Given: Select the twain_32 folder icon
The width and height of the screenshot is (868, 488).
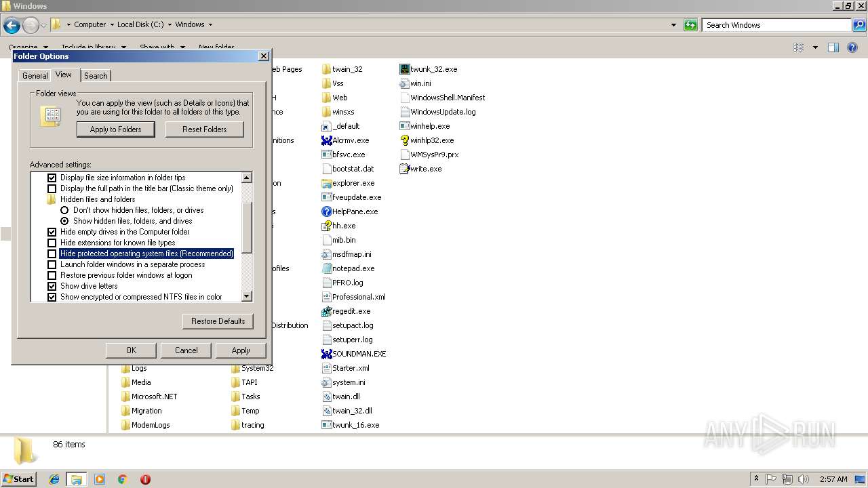Looking at the screenshot, I should [x=327, y=69].
